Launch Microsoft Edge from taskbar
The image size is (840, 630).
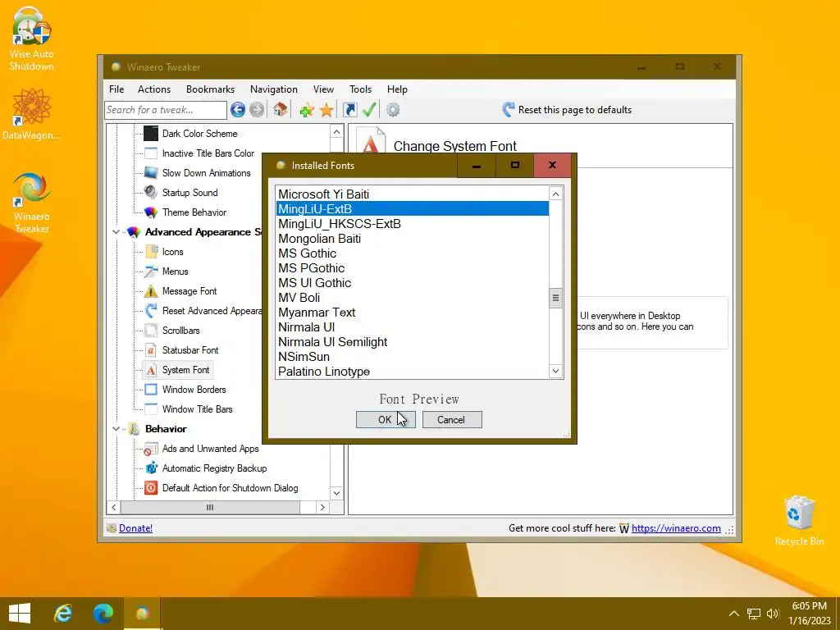click(x=103, y=614)
